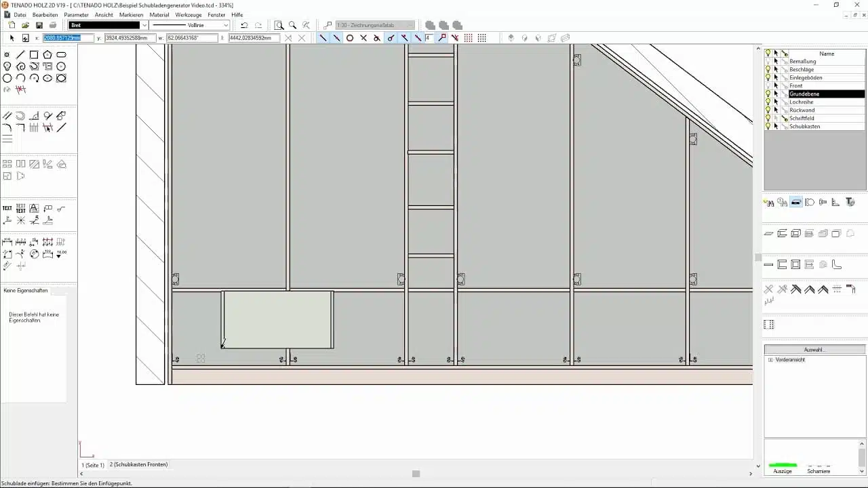
Task: Click the x coordinate input field
Action: coord(68,38)
